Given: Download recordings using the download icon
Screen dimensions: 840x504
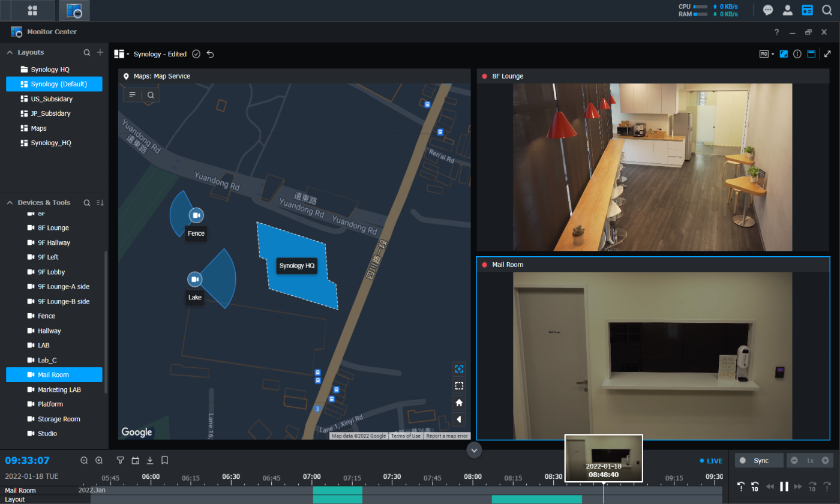Looking at the screenshot, I should 149,460.
